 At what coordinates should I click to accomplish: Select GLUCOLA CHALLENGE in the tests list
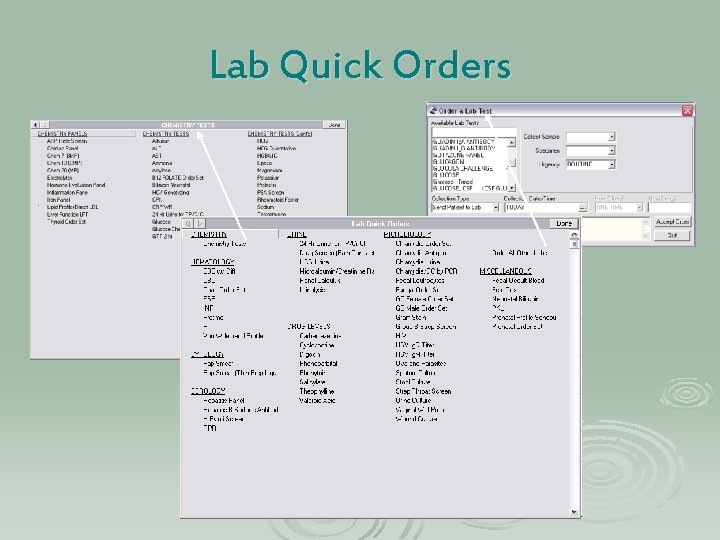(x=463, y=169)
